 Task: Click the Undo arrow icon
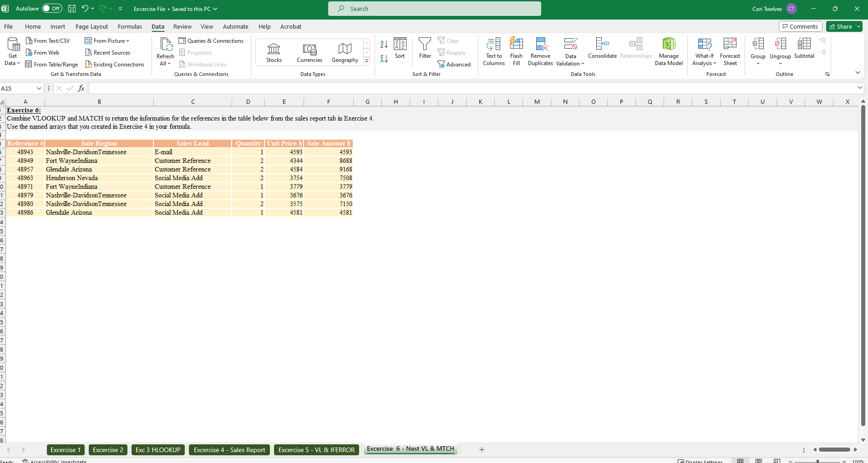[85, 9]
